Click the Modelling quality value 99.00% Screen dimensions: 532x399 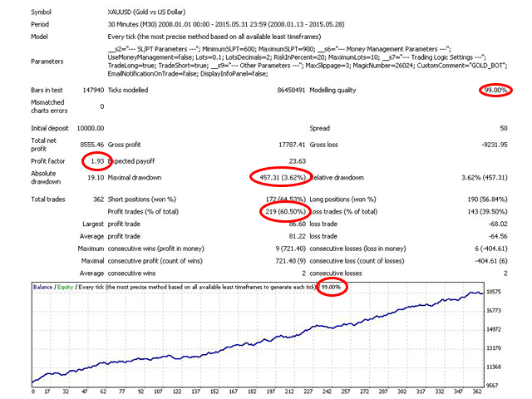tap(495, 91)
